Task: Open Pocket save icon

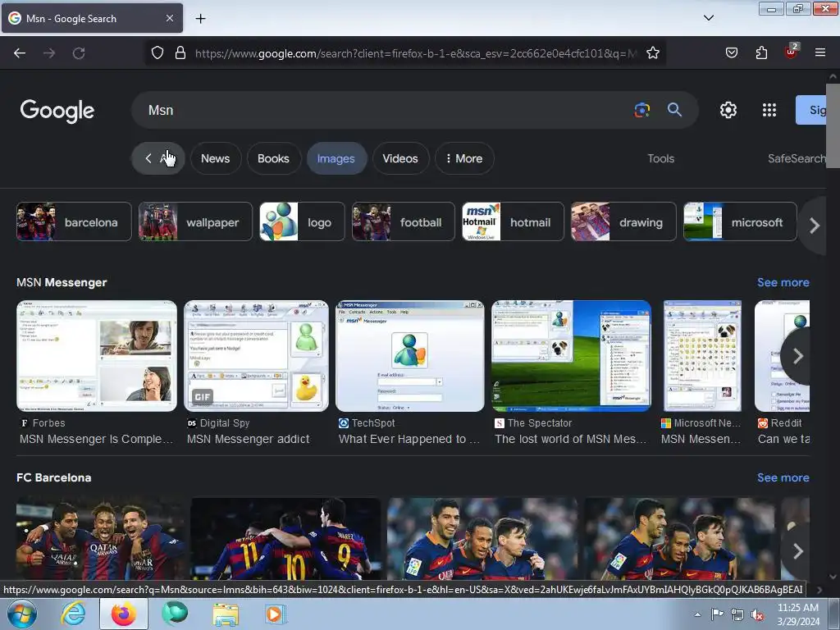Action: (x=731, y=52)
